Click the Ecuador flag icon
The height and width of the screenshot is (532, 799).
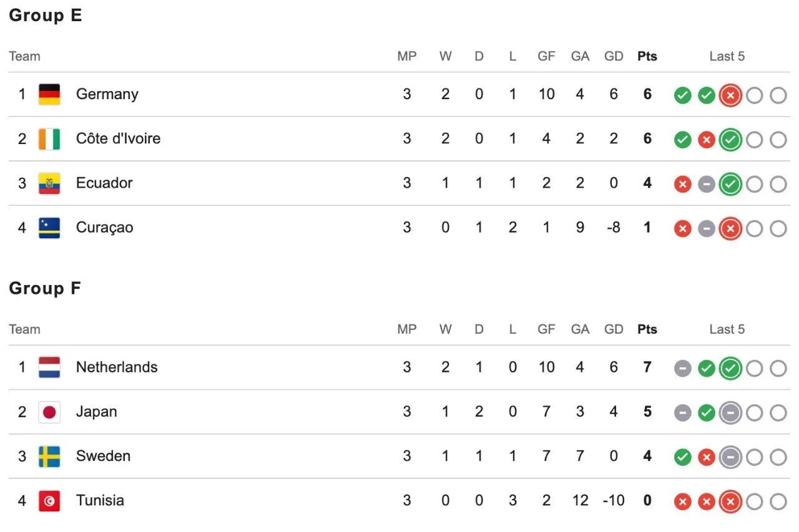pyautogui.click(x=49, y=183)
